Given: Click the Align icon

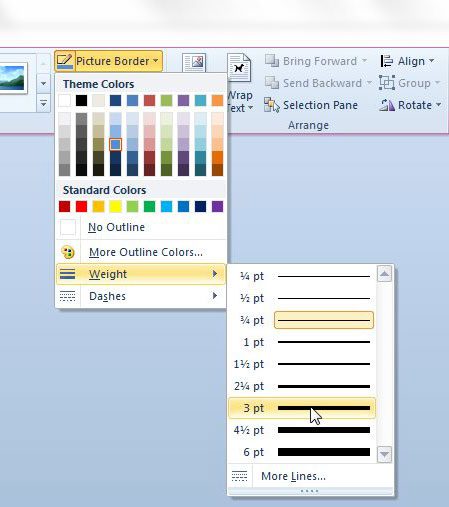Looking at the screenshot, I should pos(387,61).
